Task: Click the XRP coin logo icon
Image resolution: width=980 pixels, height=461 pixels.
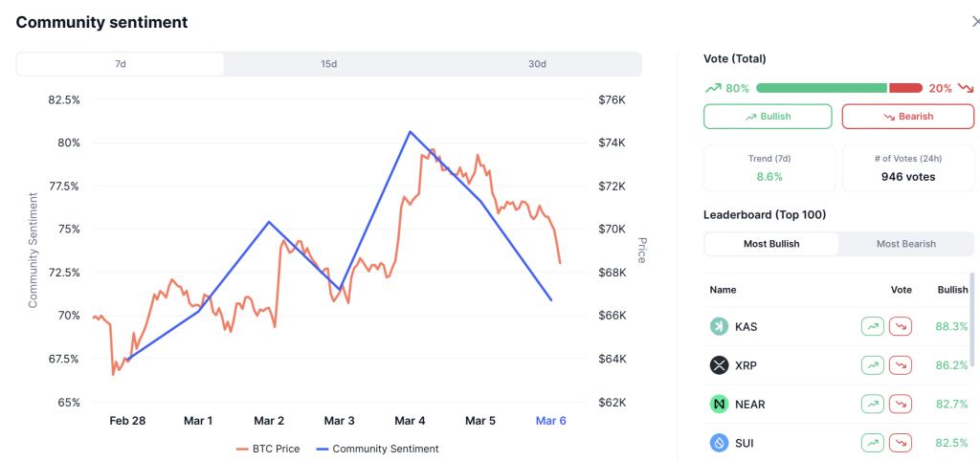Action: 720,364
